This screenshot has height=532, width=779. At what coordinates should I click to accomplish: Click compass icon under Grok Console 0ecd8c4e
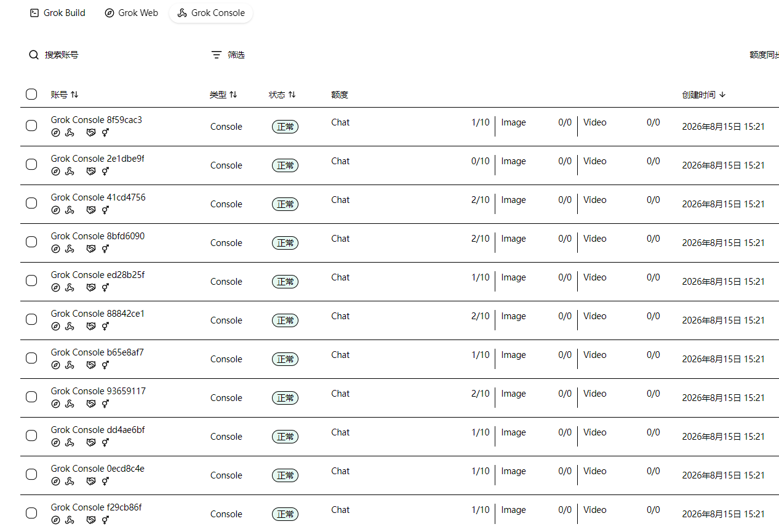coord(55,482)
